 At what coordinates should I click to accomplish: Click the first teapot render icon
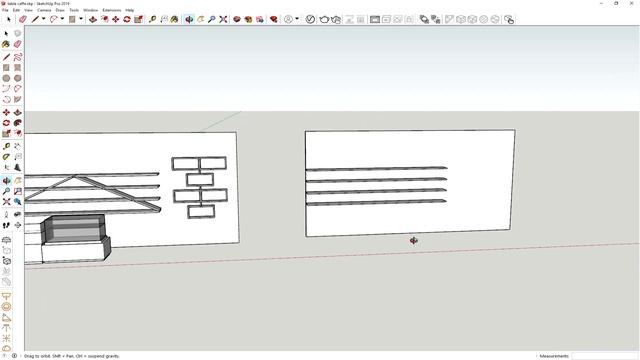pyautogui.click(x=324, y=19)
